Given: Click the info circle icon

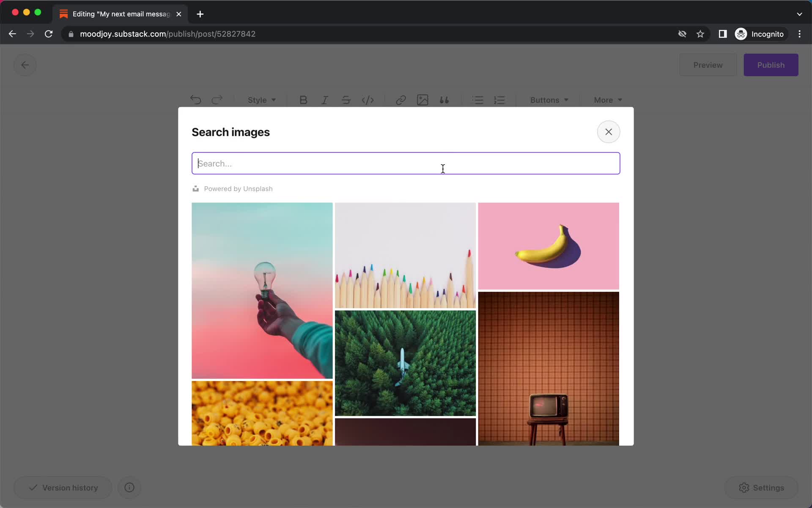Looking at the screenshot, I should [x=129, y=488].
